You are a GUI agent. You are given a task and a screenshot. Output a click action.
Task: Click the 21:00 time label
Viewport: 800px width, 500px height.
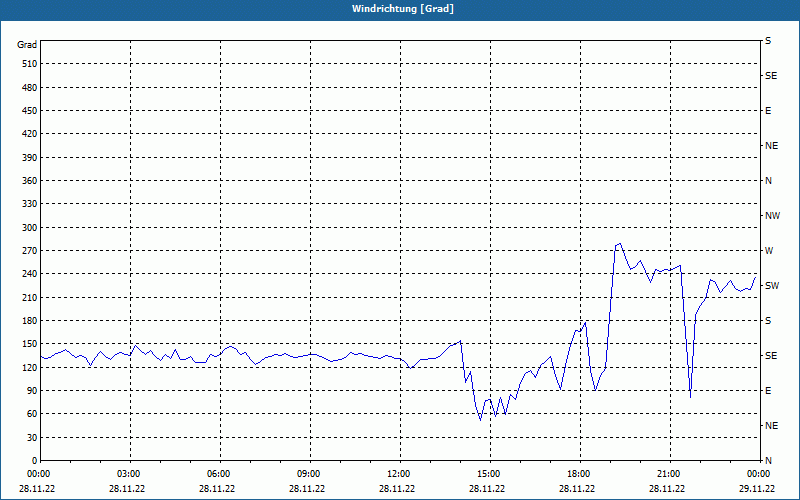point(670,474)
